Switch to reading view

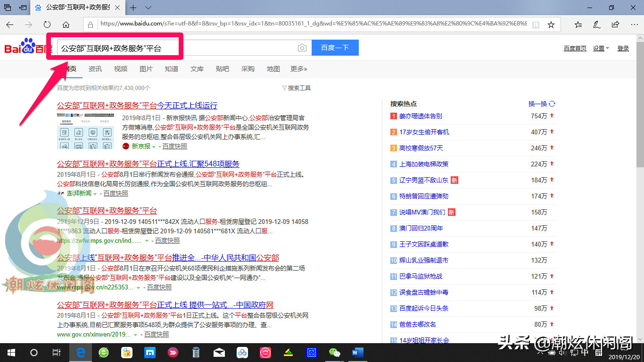[536, 25]
